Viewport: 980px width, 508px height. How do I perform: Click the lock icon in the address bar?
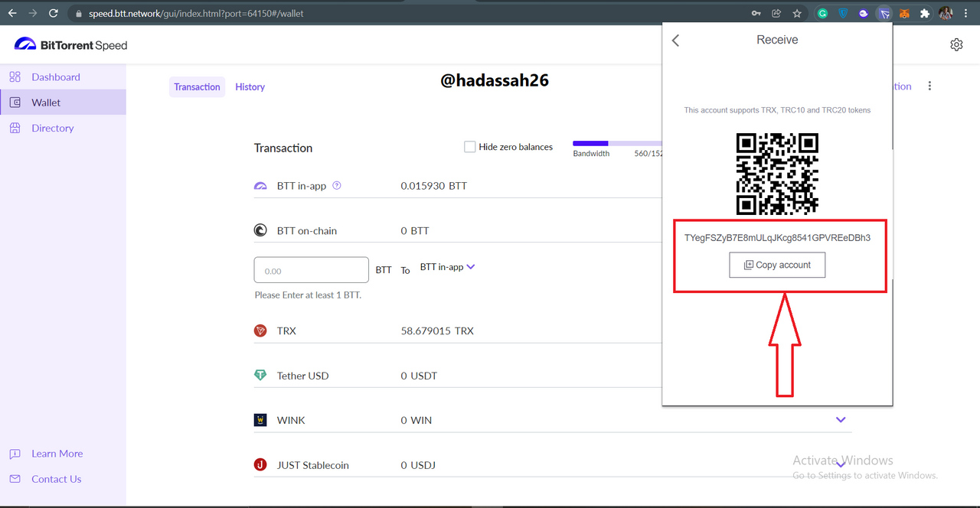pyautogui.click(x=79, y=14)
